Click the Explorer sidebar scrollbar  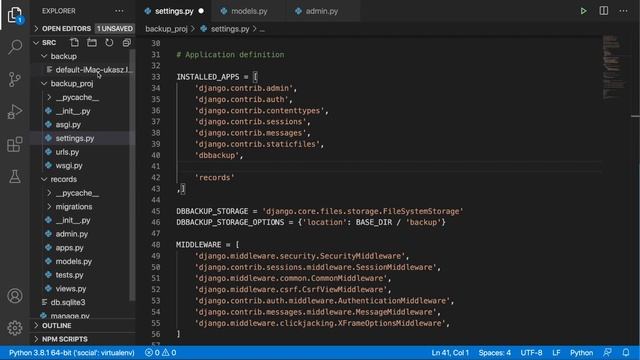[132, 175]
